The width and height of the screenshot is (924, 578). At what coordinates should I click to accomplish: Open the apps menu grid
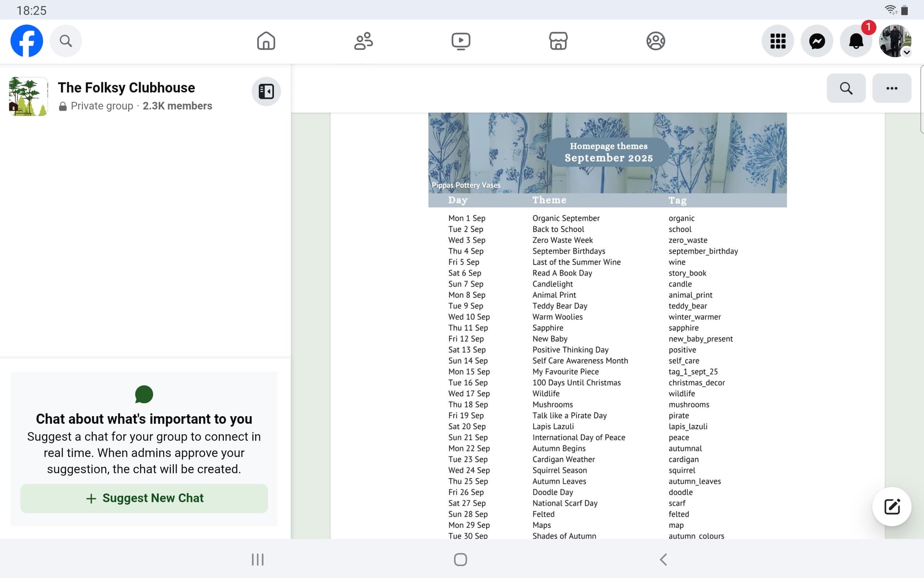click(778, 41)
